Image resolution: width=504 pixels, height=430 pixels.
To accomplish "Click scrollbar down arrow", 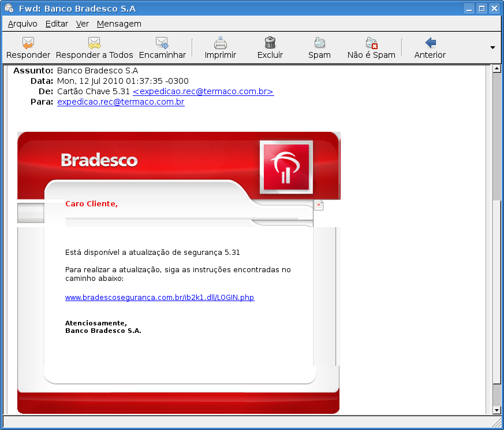I will (x=496, y=410).
